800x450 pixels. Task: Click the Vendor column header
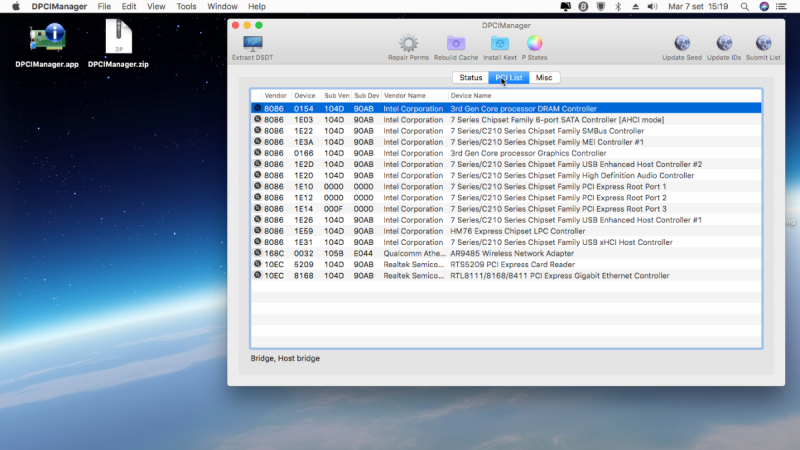click(275, 95)
